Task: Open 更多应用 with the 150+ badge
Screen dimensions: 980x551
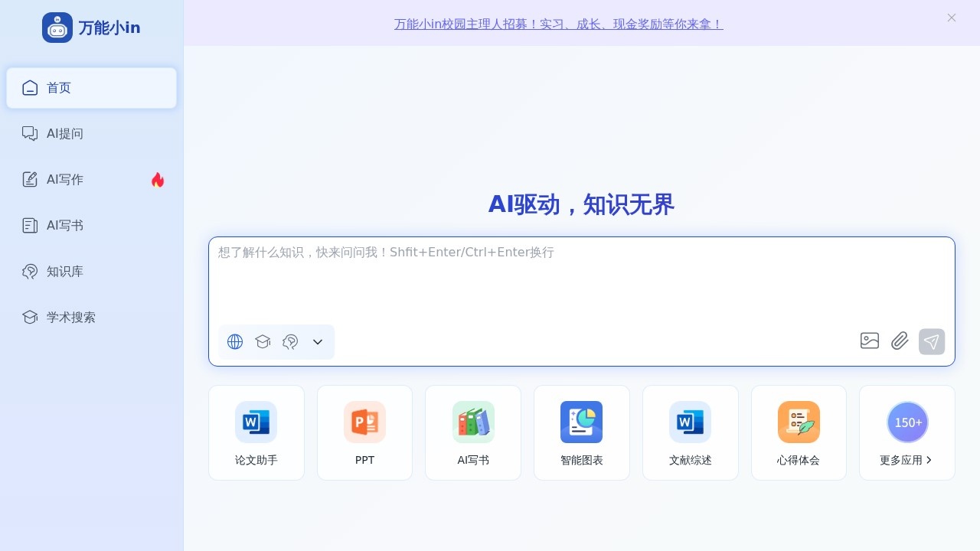Action: click(x=907, y=422)
